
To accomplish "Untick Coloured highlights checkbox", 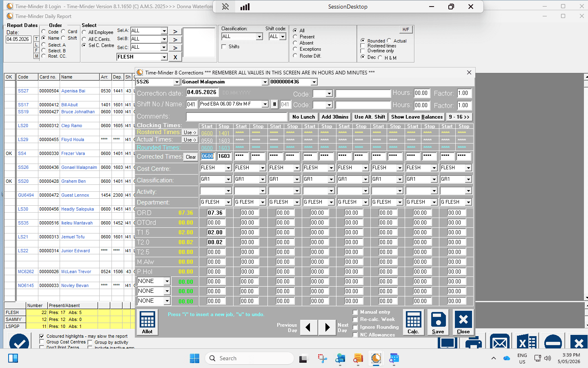I will pos(42,336).
